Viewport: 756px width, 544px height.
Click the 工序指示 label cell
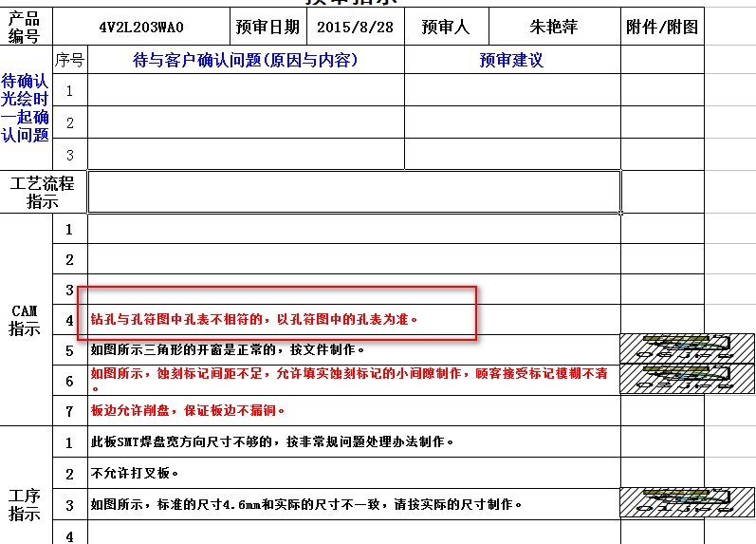coord(26,504)
